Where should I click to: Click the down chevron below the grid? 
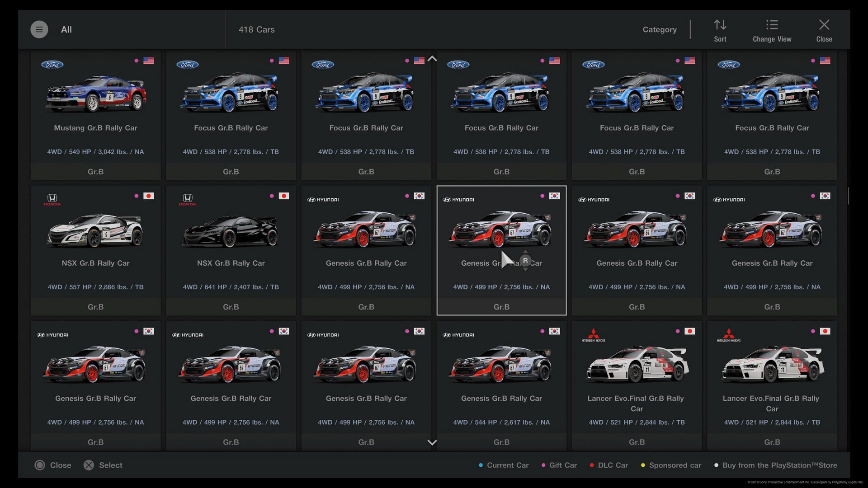[432, 442]
